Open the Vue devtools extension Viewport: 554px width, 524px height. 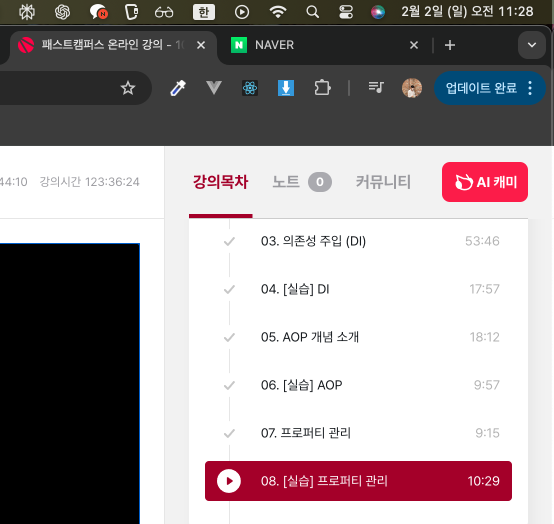pos(214,88)
